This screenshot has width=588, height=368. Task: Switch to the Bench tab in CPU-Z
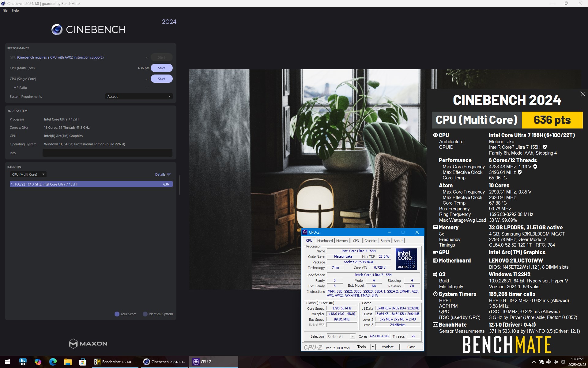point(385,241)
